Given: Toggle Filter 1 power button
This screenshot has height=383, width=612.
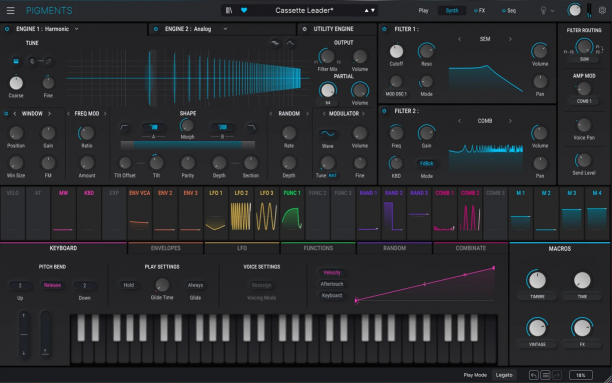Looking at the screenshot, I should tap(384, 29).
